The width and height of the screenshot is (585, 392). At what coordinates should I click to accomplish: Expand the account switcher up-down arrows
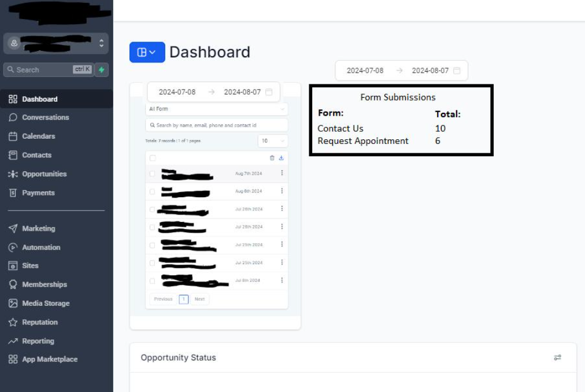[102, 43]
